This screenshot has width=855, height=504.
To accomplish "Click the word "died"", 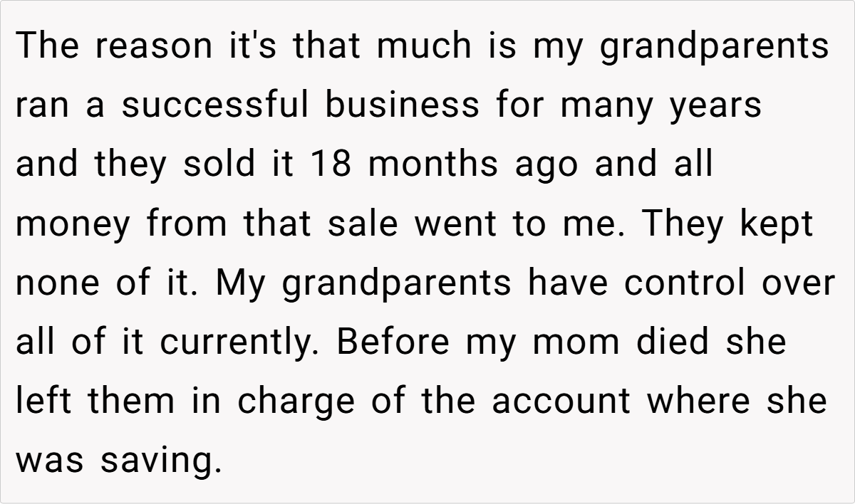I will coord(674,342).
